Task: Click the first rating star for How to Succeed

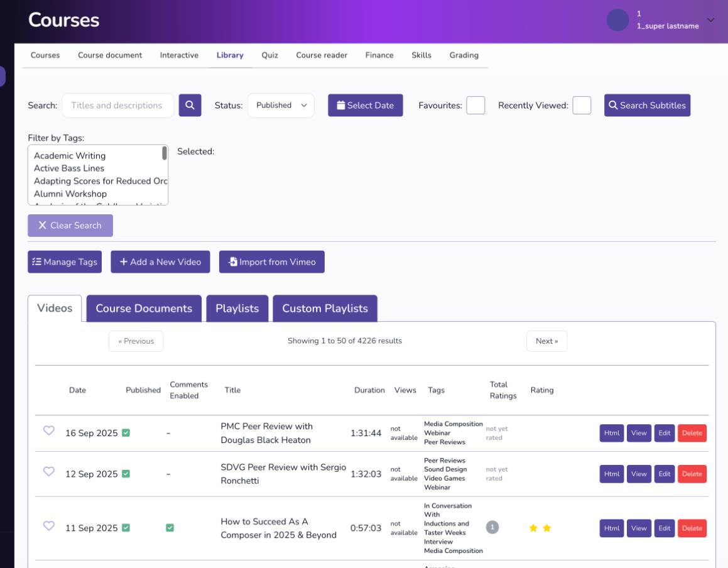Action: 533,528
